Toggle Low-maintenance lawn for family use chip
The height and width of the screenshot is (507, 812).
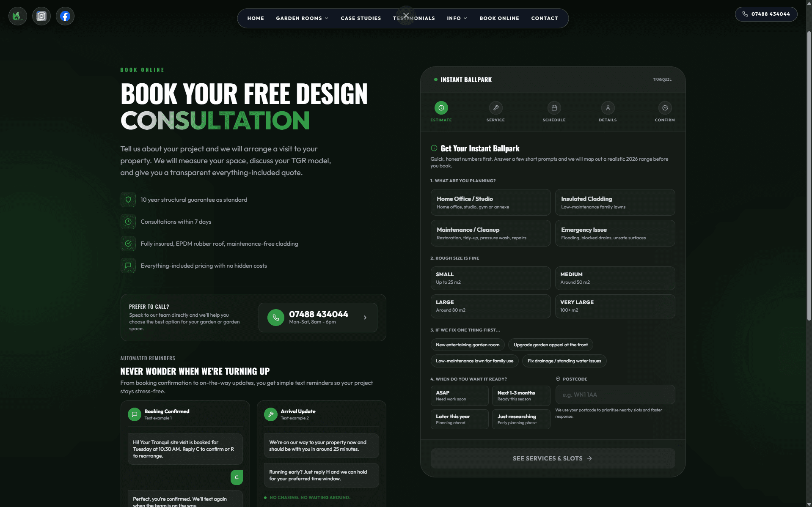[474, 361]
